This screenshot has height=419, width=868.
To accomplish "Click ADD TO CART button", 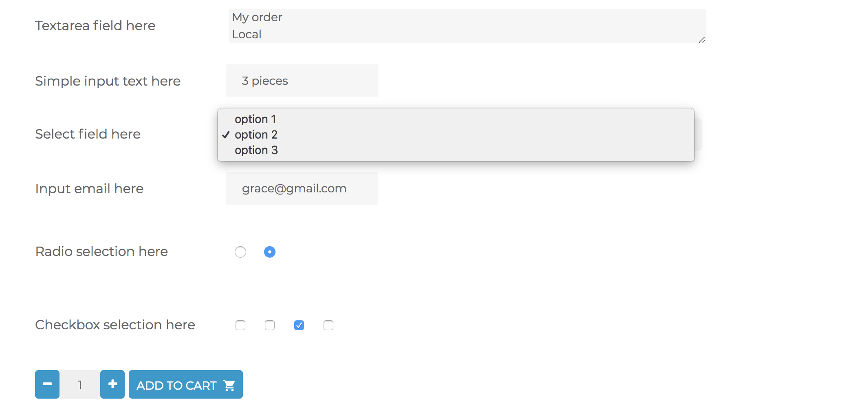I will 186,384.
